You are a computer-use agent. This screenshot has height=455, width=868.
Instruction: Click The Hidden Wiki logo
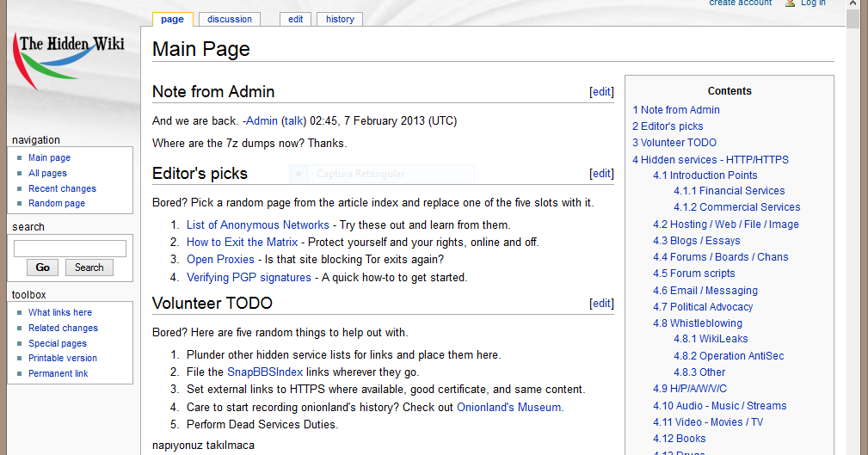tap(69, 62)
